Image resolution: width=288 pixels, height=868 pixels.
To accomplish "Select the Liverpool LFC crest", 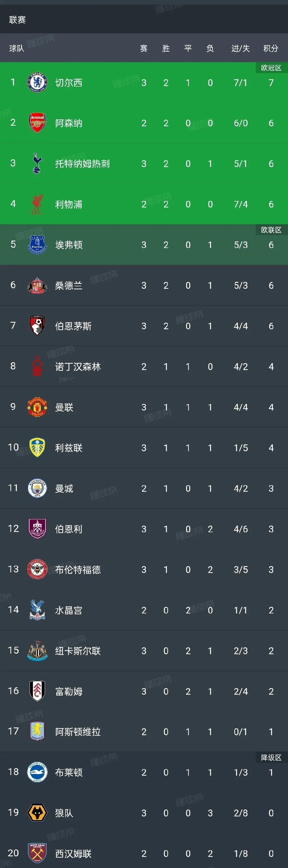I will pos(37,204).
